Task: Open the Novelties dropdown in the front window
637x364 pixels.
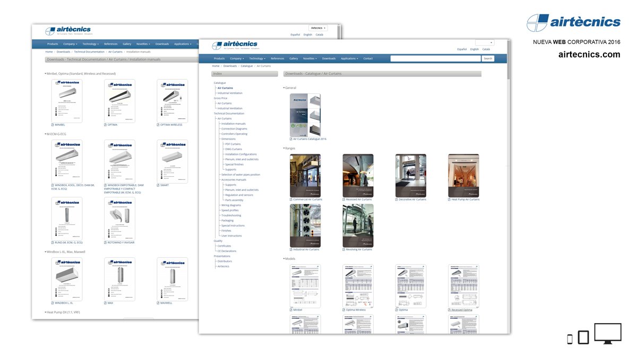Action: [310, 58]
